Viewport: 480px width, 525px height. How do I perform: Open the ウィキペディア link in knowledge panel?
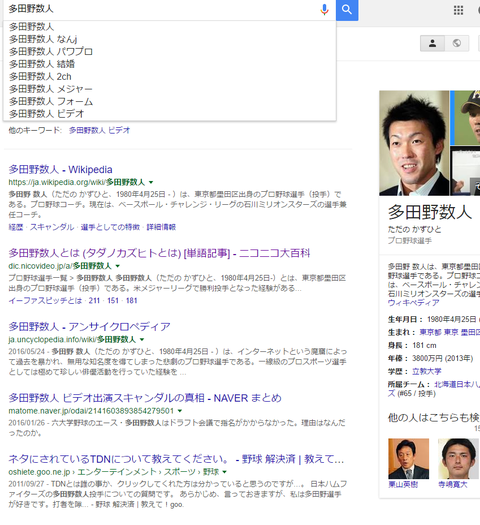tap(413, 303)
